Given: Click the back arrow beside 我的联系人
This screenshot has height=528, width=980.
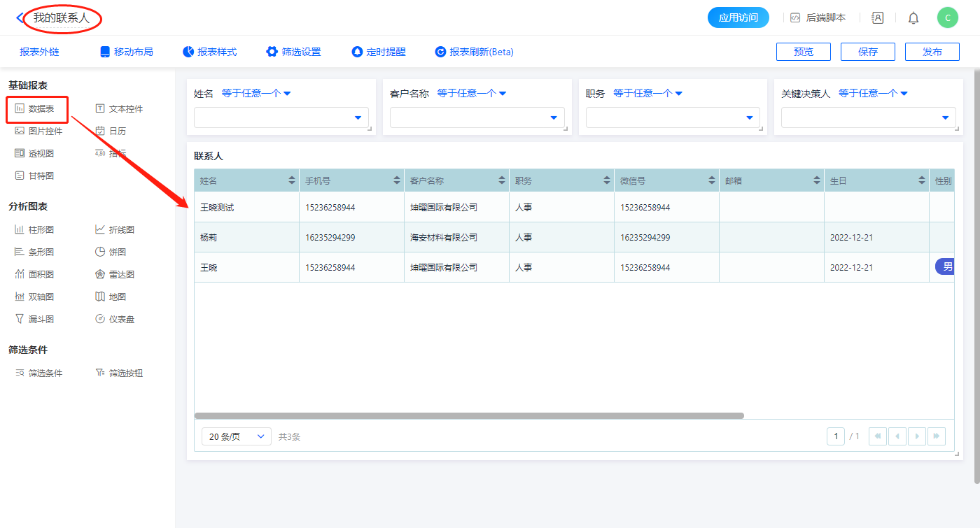Looking at the screenshot, I should pos(20,18).
